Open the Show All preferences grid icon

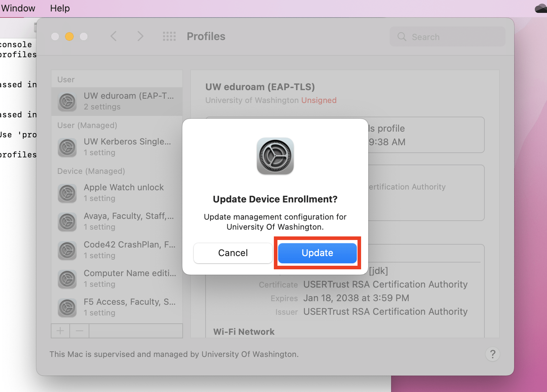click(x=169, y=36)
